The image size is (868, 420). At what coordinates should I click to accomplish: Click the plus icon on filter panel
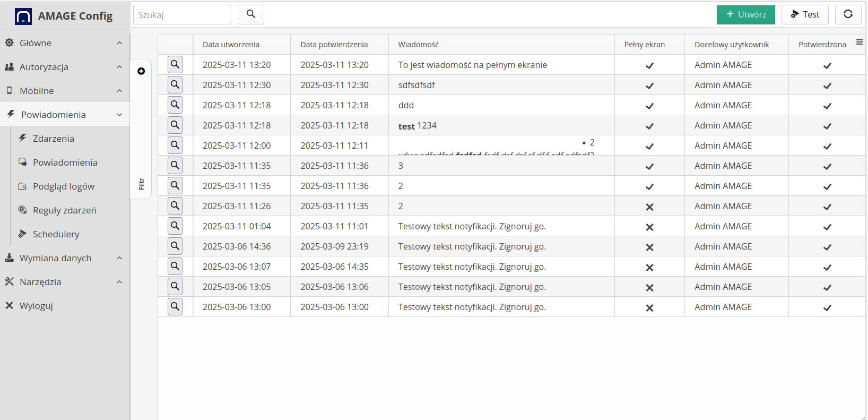pos(141,71)
